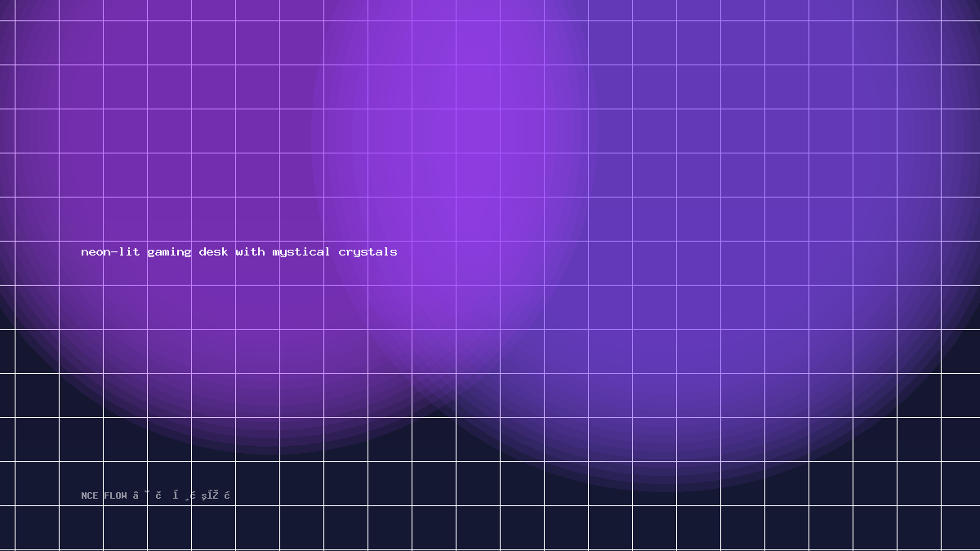The width and height of the screenshot is (980, 551).
Task: Click the garbled characters after NCE FLOW
Action: 182,495
